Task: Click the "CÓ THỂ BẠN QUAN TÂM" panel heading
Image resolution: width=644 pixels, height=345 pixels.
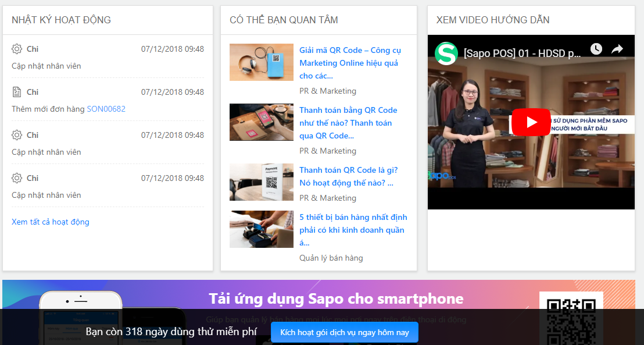Action: tap(284, 20)
